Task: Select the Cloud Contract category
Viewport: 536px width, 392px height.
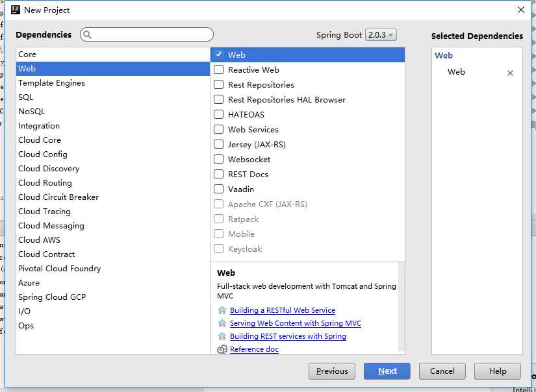Action: click(113, 254)
